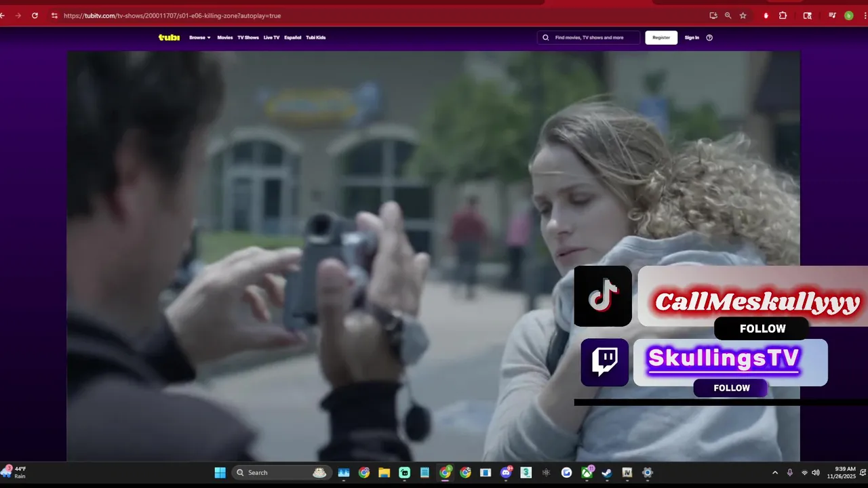This screenshot has width=868, height=488.
Task: Click the Tubi search field
Action: coord(589,37)
